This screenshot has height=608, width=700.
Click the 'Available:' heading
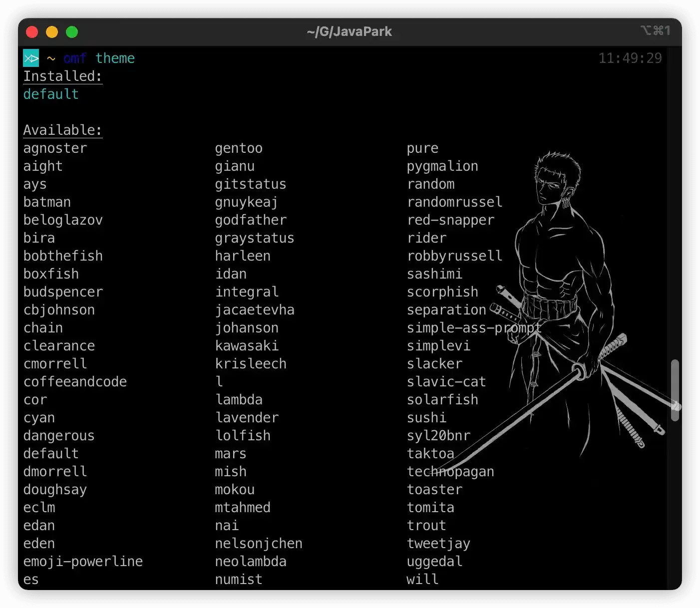63,130
